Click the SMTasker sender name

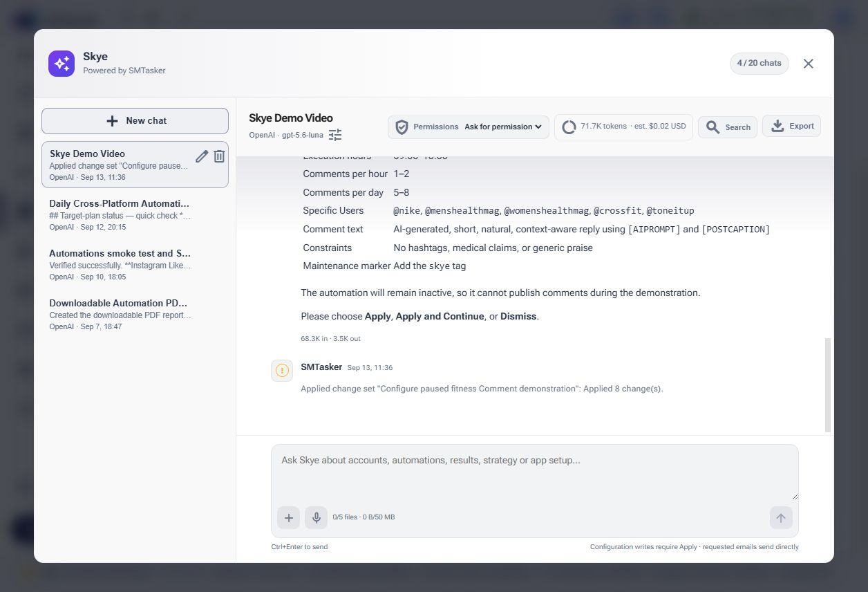[x=321, y=367]
